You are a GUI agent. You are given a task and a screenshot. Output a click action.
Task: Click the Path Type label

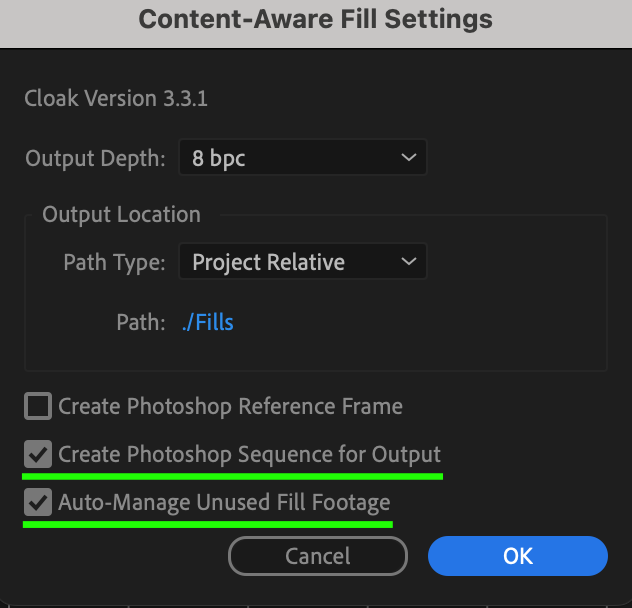click(114, 262)
